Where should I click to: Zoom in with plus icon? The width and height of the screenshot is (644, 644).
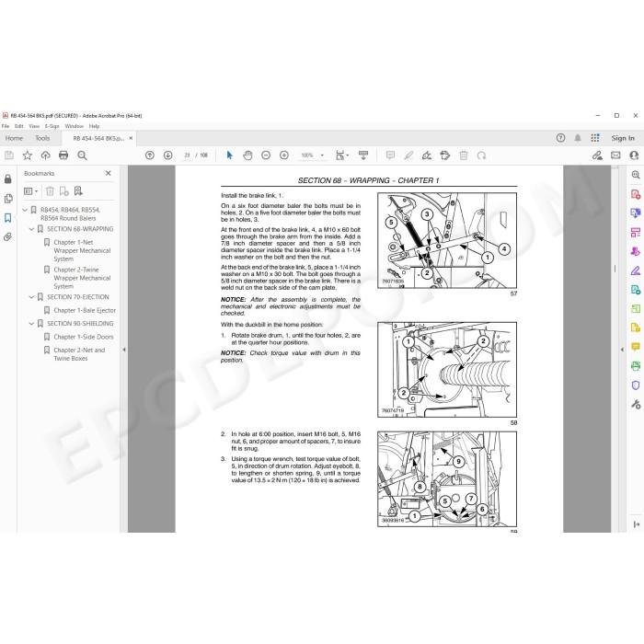coord(283,155)
